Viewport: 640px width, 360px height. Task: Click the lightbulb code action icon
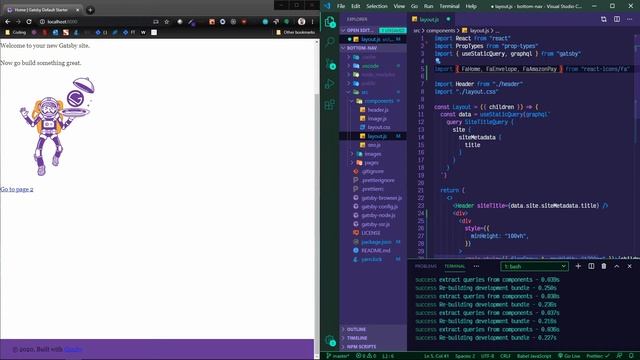click(438, 61)
